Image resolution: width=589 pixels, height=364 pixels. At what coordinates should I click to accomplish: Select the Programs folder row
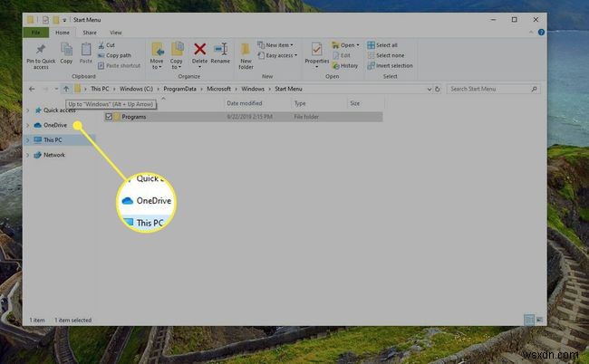tap(244, 117)
